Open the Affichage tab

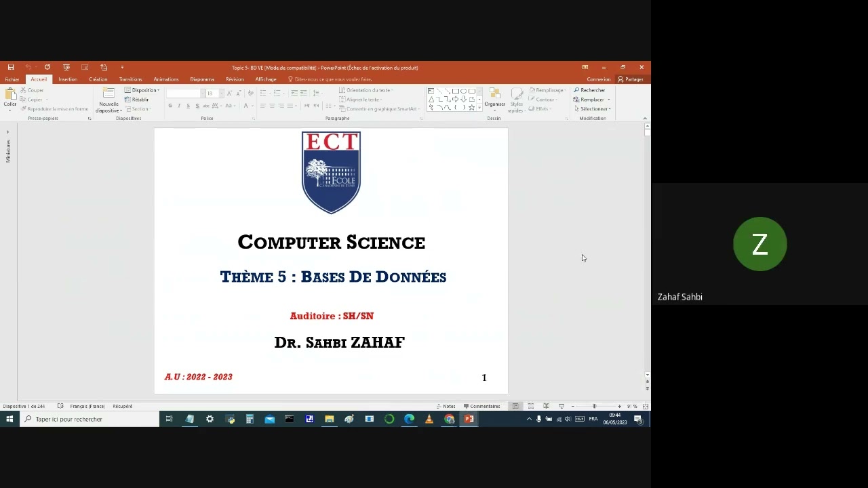coord(266,79)
